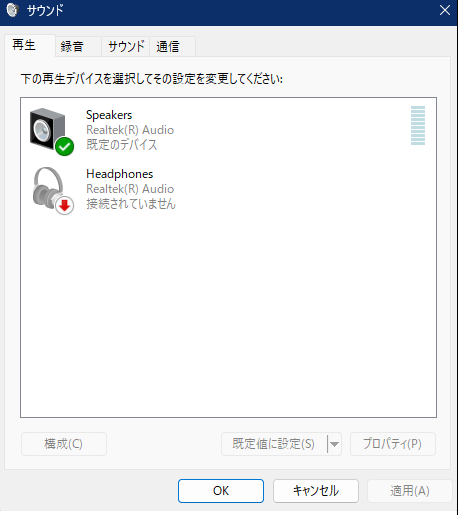
Task: Click the 構成(C) button
Action: [x=64, y=444]
